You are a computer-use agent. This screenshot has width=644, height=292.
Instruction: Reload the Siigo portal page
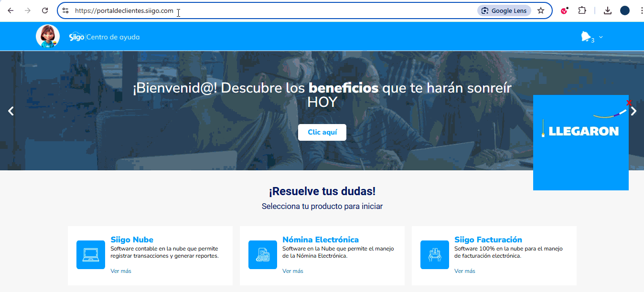[x=45, y=10]
